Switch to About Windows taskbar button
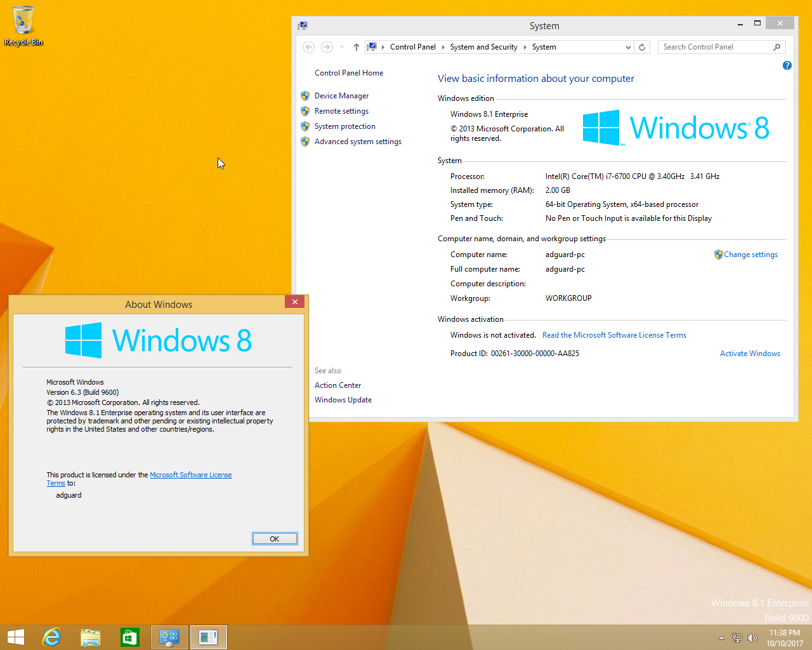Image resolution: width=812 pixels, height=650 pixels. pyautogui.click(x=208, y=637)
